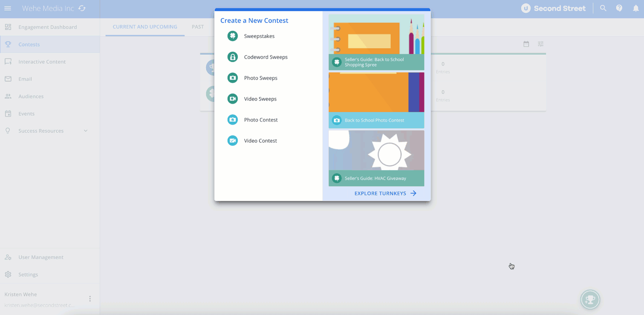
Task: Click the floating trophy button
Action: pyautogui.click(x=590, y=300)
